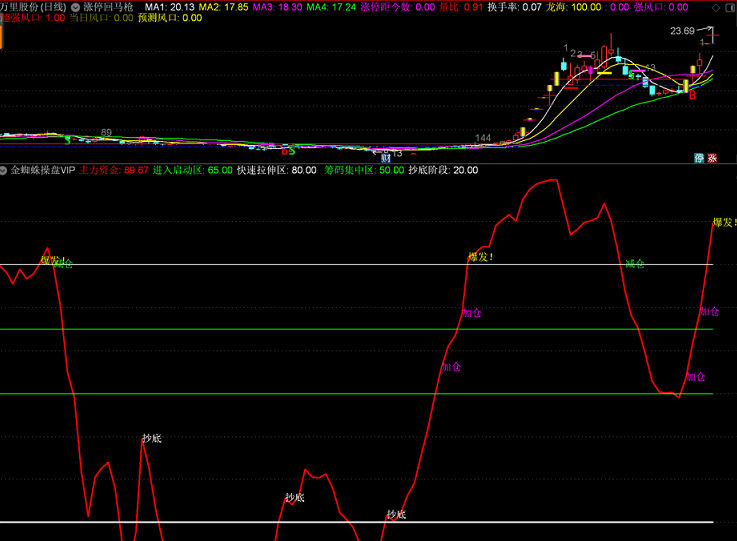Click the 23.69 high price label

pos(682,31)
